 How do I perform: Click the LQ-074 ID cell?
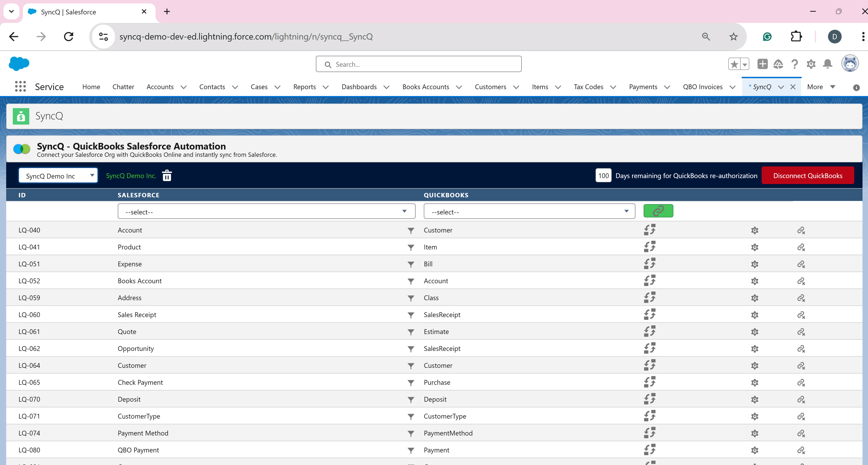coord(29,433)
